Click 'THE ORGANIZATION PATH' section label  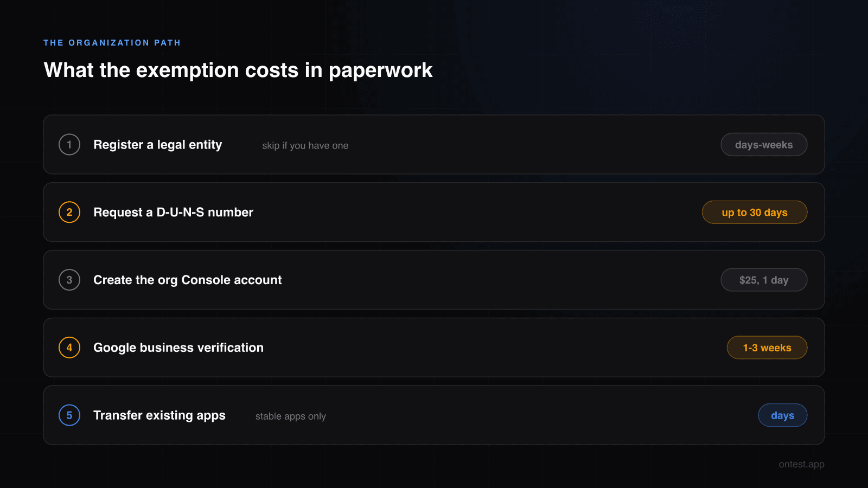[x=112, y=43]
